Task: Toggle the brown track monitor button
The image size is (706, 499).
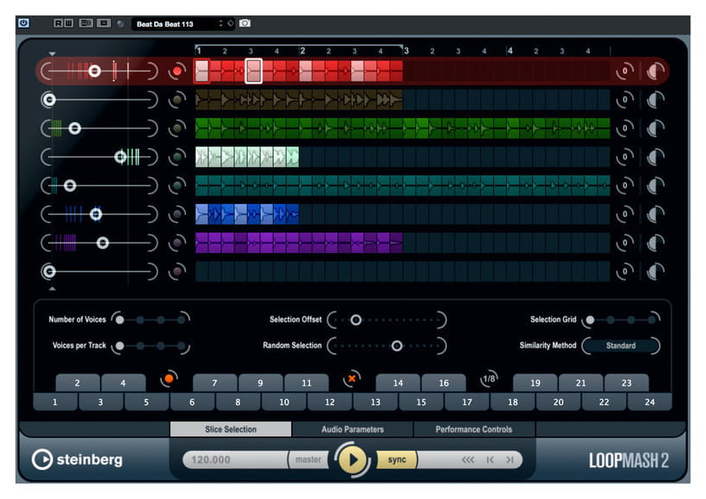Action: click(x=177, y=100)
